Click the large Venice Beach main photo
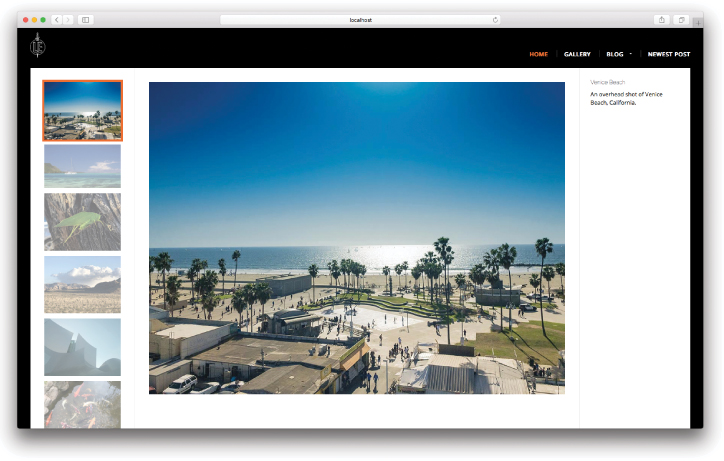724x461 pixels. tap(356, 238)
